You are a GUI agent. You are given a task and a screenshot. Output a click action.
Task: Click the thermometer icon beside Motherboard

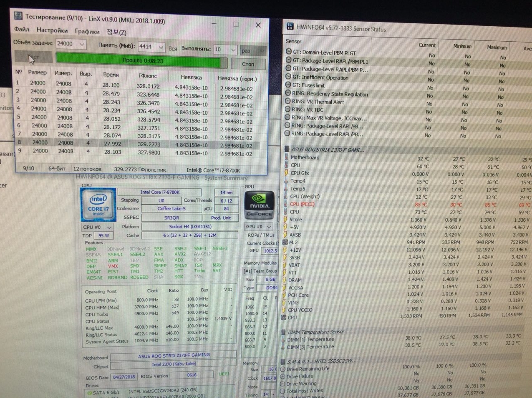[286, 157]
